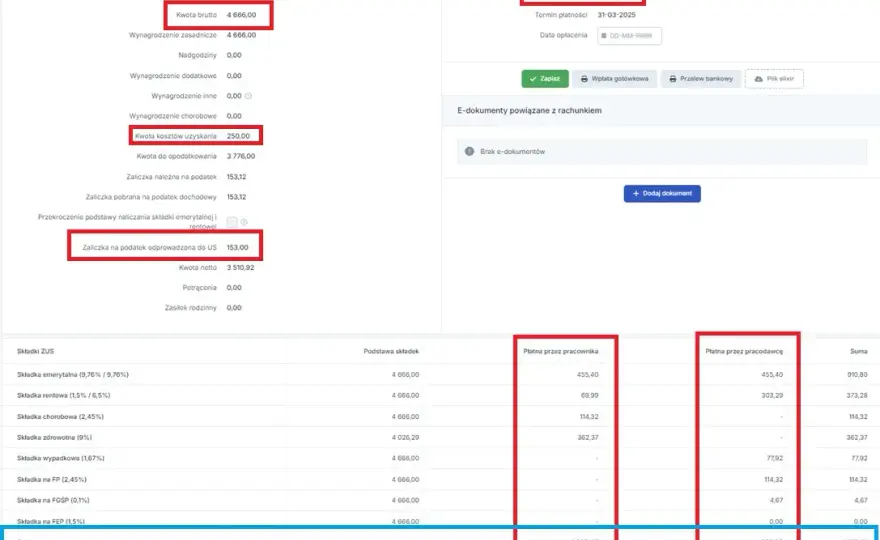The width and height of the screenshot is (880, 540).
Task: Click the emerytalna sum 910,80
Action: pos(857,374)
